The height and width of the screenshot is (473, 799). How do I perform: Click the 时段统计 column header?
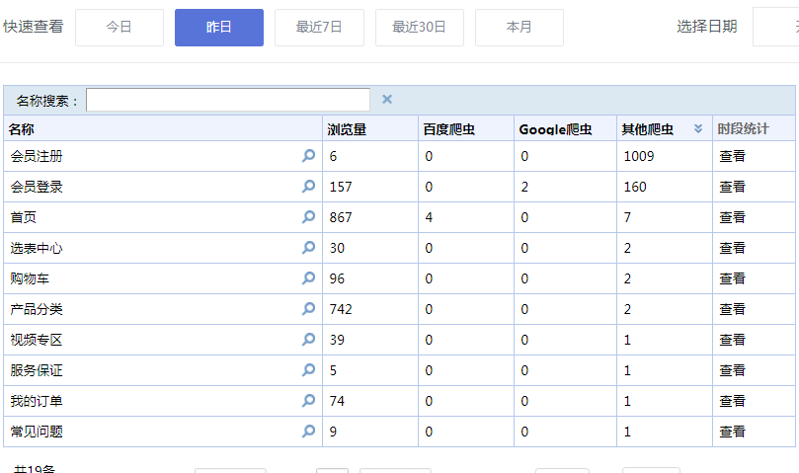point(754,128)
